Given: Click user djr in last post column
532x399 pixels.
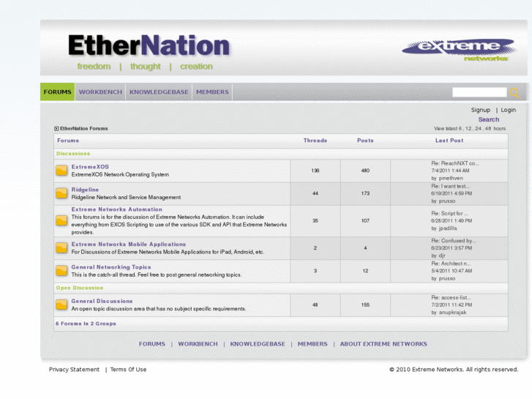Looking at the screenshot, I should coord(442,256).
